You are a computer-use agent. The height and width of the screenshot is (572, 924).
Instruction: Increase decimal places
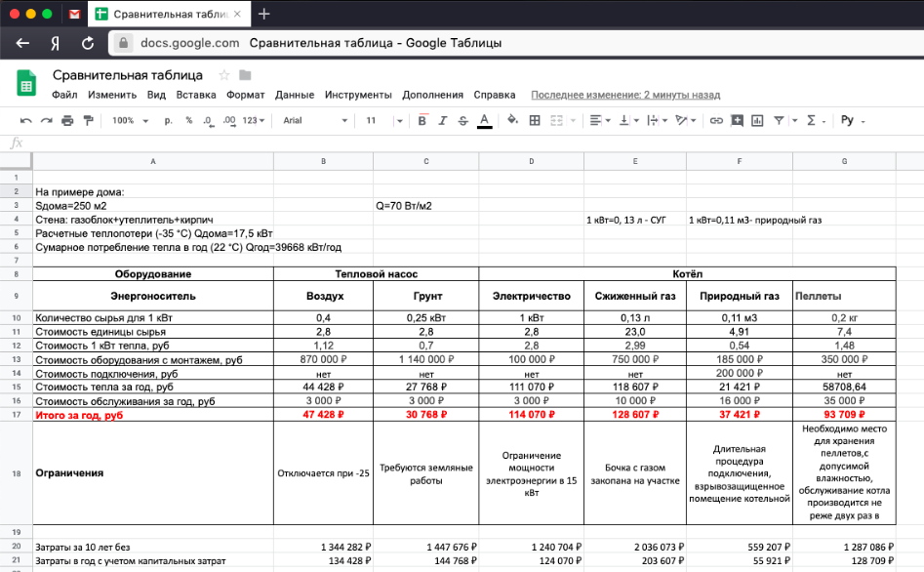(x=229, y=121)
